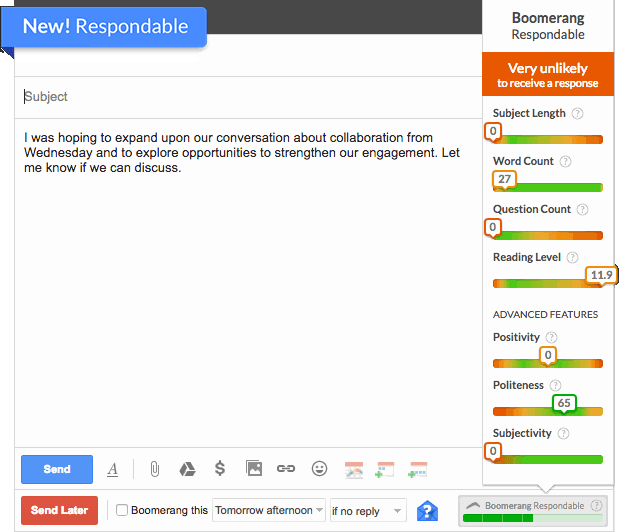Image resolution: width=619 pixels, height=532 pixels.
Task: Open the emoji smiley picker
Action: tap(319, 469)
